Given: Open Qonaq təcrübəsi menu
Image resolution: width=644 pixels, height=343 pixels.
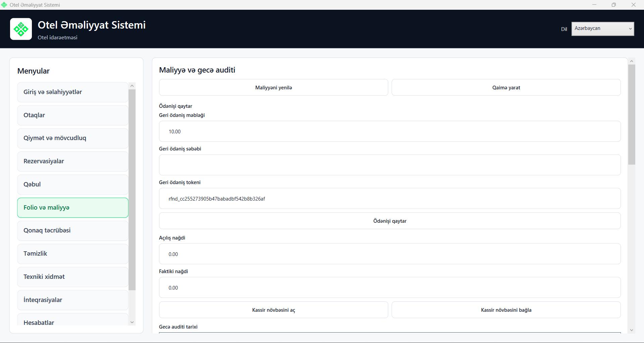Looking at the screenshot, I should pyautogui.click(x=72, y=230).
